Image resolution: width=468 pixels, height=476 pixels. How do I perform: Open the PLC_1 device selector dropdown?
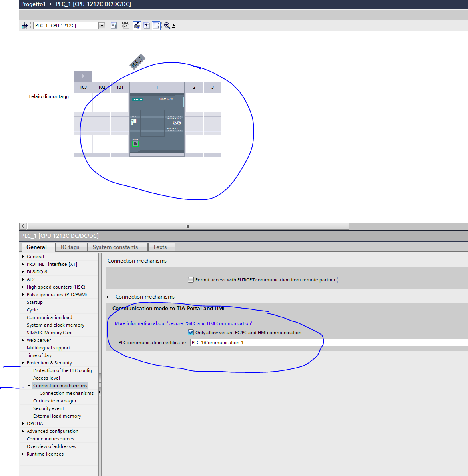(102, 26)
